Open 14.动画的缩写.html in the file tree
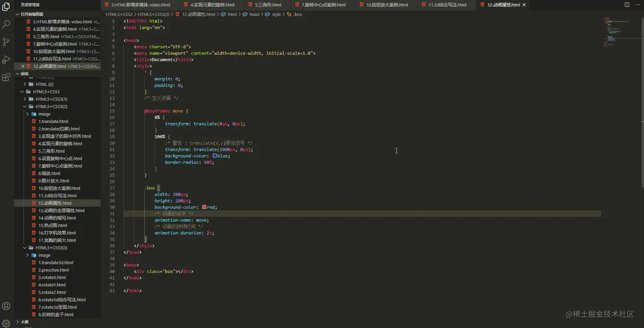The image size is (644, 328). pyautogui.click(x=57, y=218)
